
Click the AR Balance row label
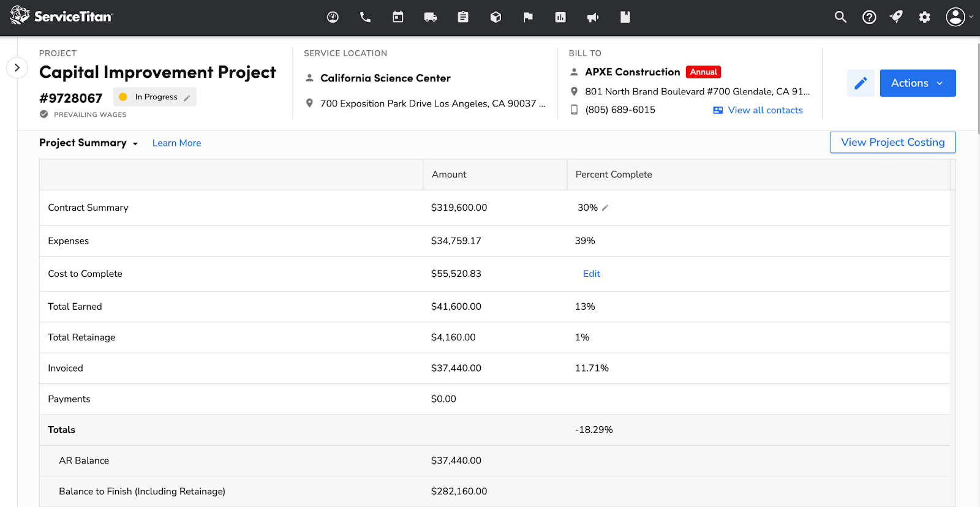(84, 460)
